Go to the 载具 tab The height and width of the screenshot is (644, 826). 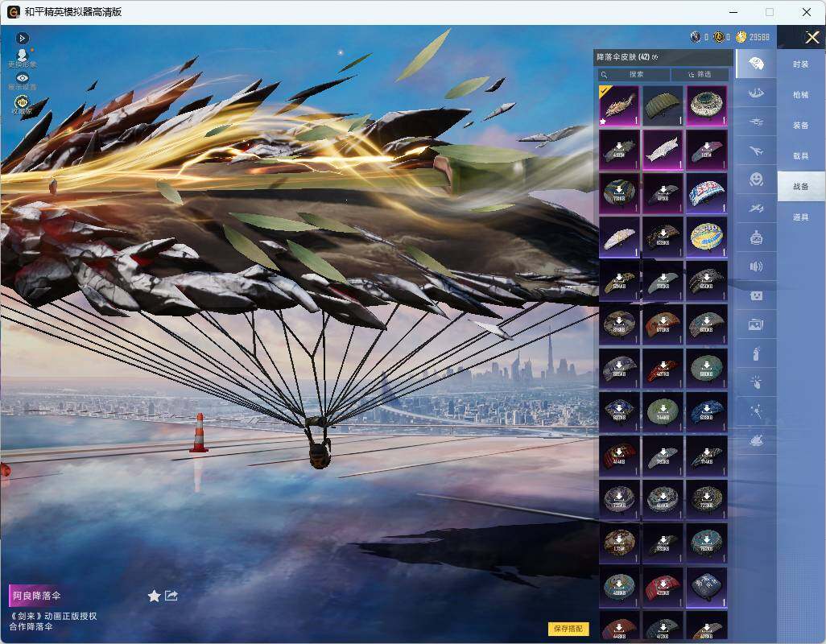[x=801, y=156]
